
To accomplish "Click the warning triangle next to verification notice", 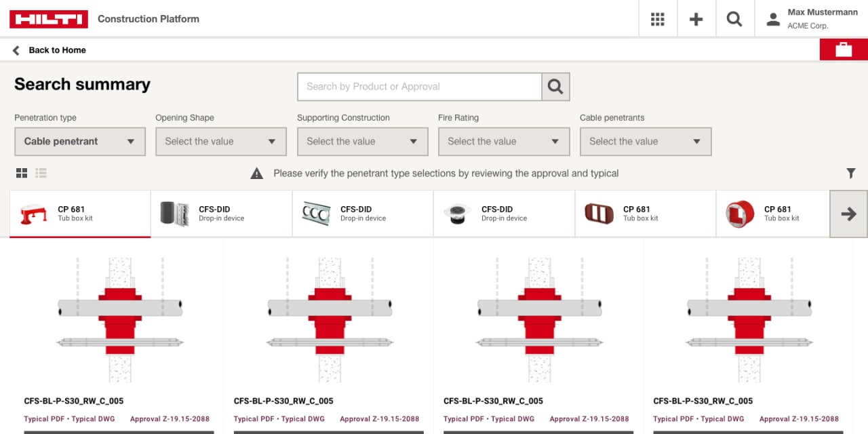I will pyautogui.click(x=256, y=173).
